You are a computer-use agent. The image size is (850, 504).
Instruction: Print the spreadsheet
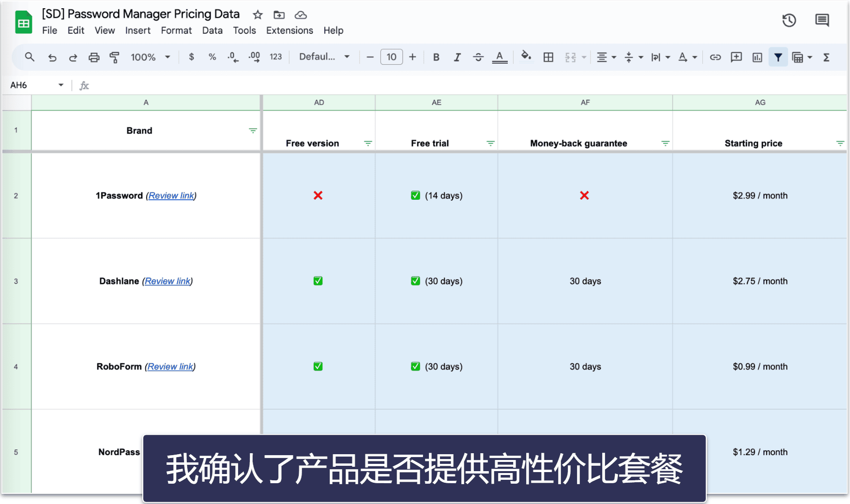(94, 58)
